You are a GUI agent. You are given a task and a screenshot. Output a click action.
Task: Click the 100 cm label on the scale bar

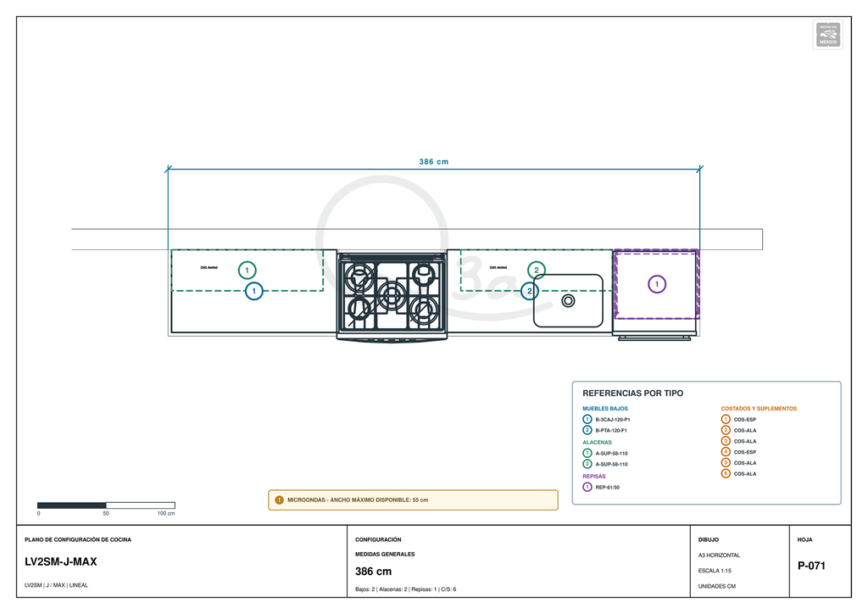click(166, 514)
